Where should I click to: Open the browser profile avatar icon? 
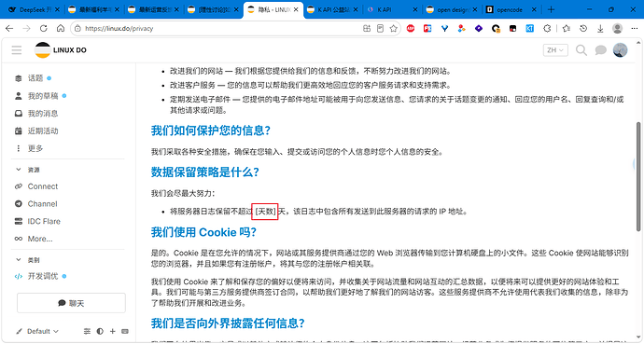coord(617,28)
